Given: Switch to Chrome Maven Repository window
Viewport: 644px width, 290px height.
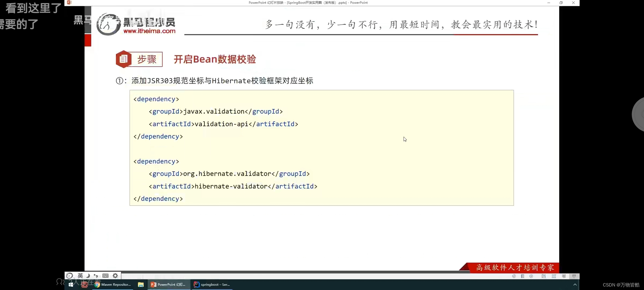Looking at the screenshot, I should click(113, 285).
